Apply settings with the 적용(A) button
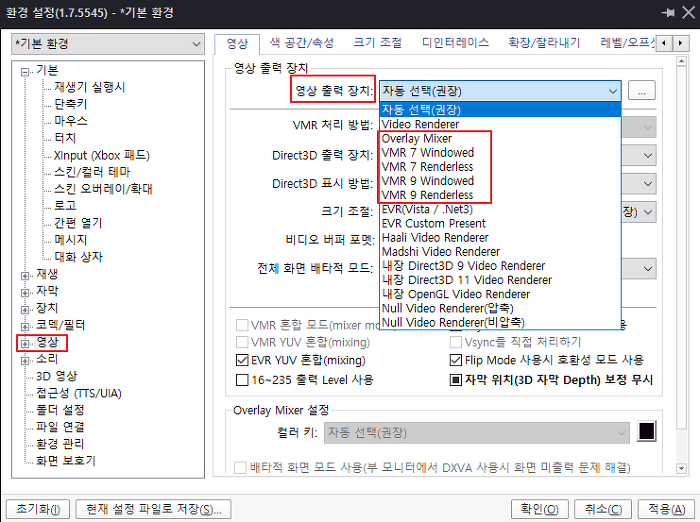Viewport: 700px width, 522px height. pos(667,509)
